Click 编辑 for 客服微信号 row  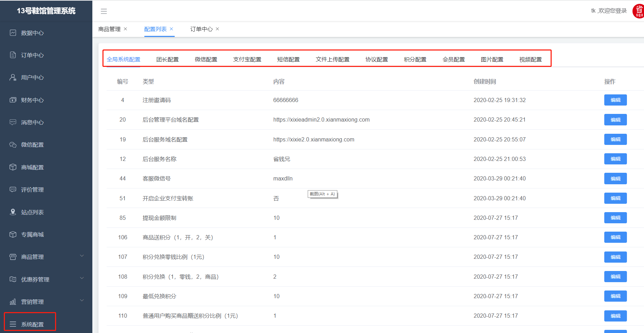(615, 179)
